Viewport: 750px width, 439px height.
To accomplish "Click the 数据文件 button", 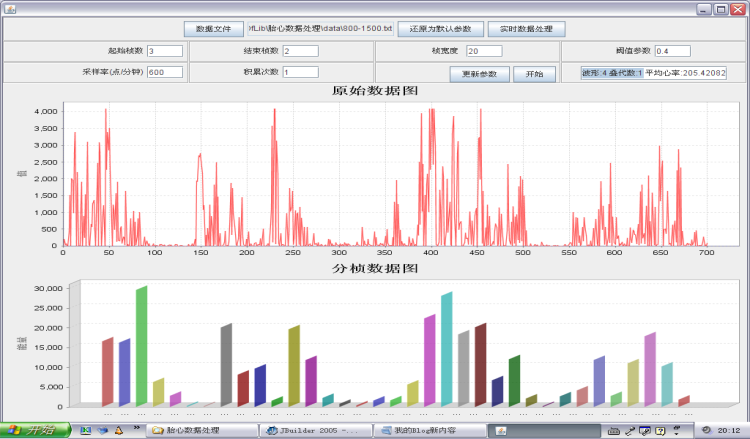I will (x=214, y=29).
